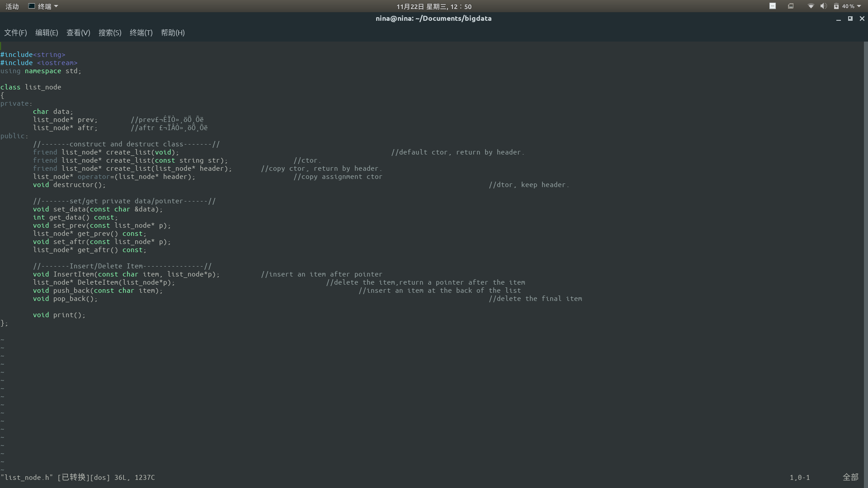Image resolution: width=868 pixels, height=488 pixels.
Task: Click 'void set_data(const char &data);'
Action: click(x=98, y=209)
